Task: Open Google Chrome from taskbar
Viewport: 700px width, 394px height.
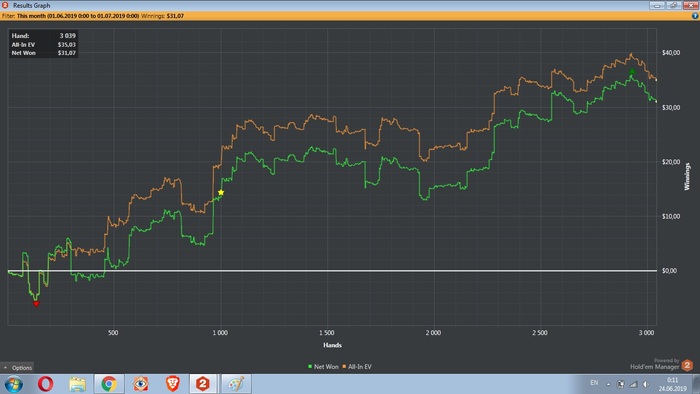Action: [109, 384]
